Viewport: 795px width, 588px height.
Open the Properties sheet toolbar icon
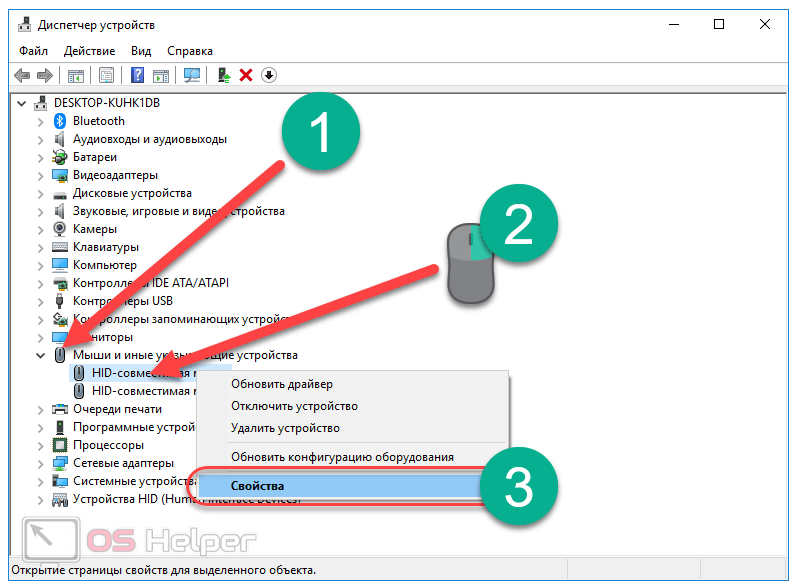point(106,75)
